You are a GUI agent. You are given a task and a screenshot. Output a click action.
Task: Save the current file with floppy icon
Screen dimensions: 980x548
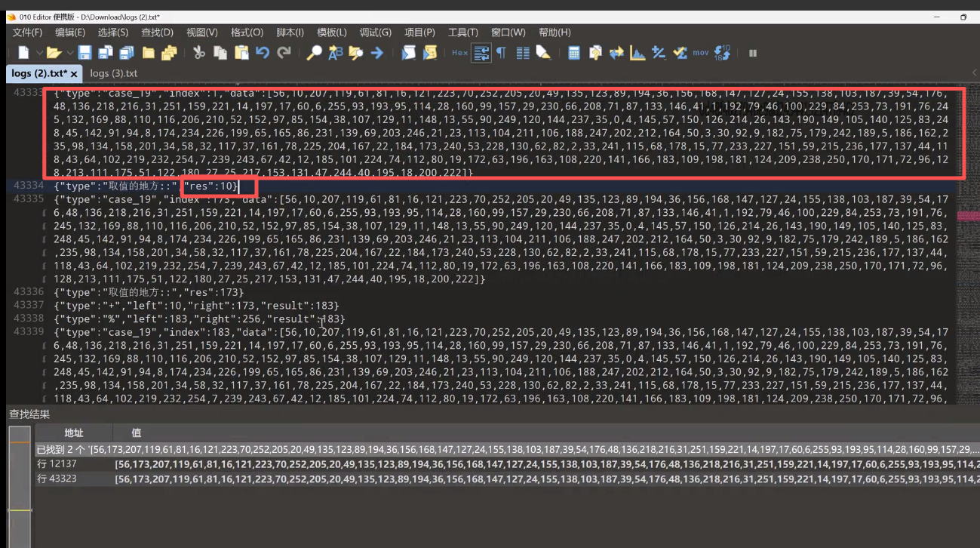point(84,53)
